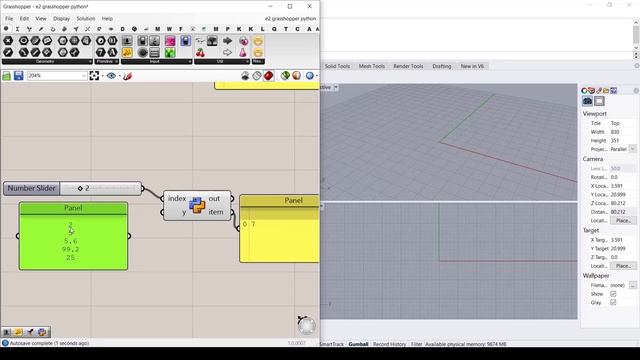The width and height of the screenshot is (640, 360).
Task: Select rectangle icon next to camera in Rhino panel
Action: [599, 101]
